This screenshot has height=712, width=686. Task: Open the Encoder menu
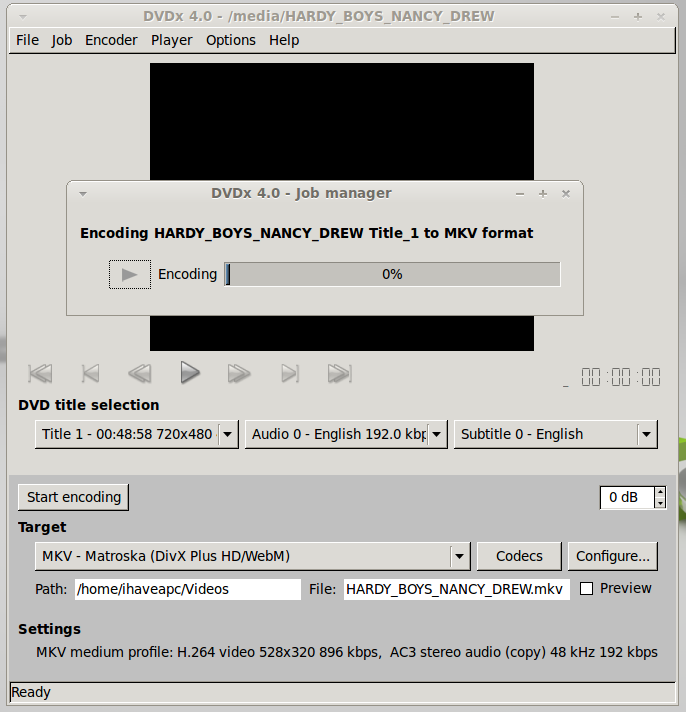tap(111, 40)
